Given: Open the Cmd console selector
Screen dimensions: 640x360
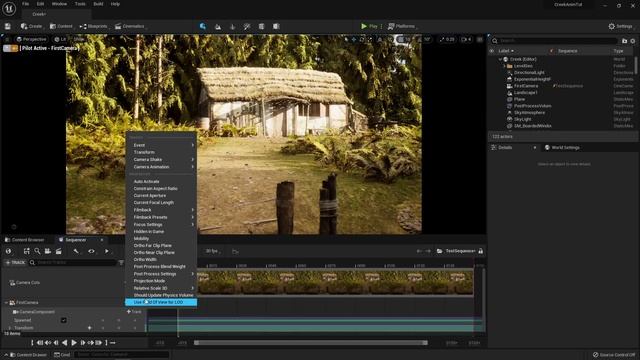Looking at the screenshot, I should 62,355.
